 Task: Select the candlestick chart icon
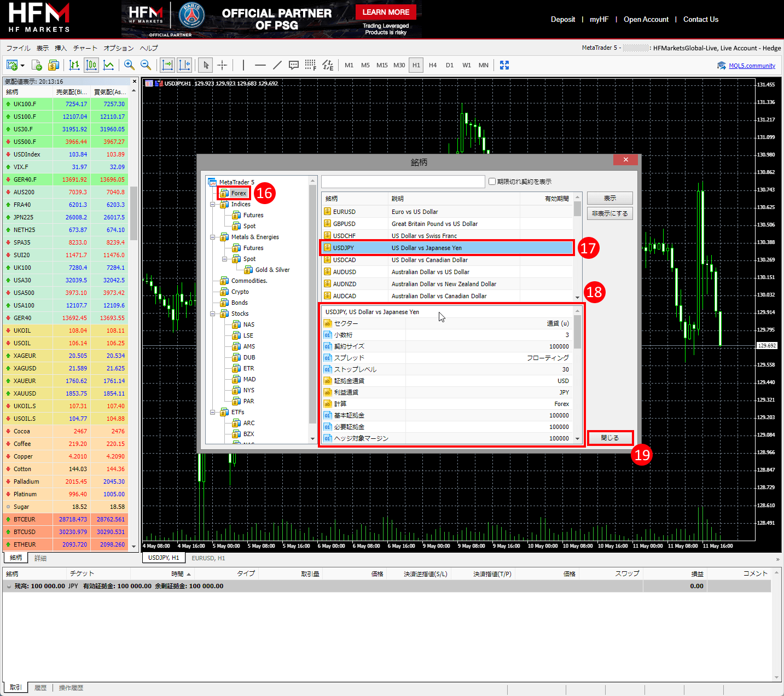(x=91, y=65)
